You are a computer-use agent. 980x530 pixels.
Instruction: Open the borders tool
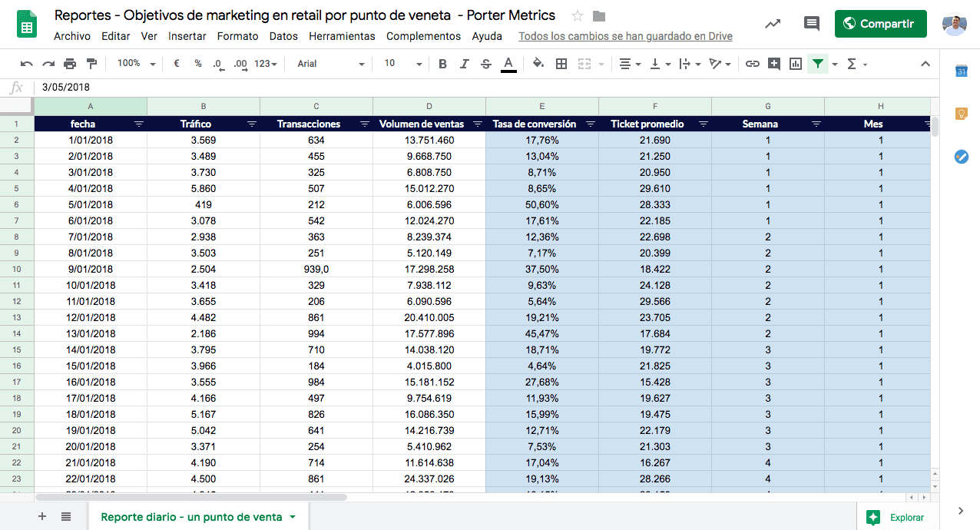561,64
